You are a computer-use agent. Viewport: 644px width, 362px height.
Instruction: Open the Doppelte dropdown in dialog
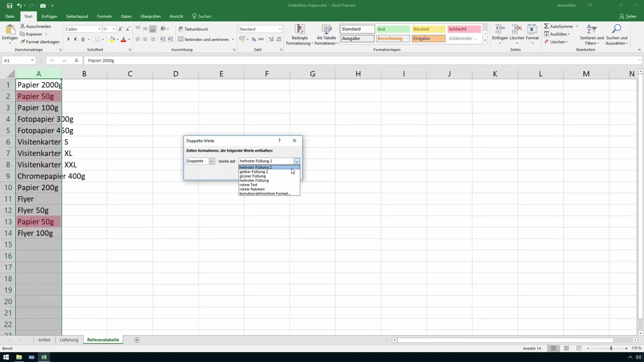click(x=211, y=161)
